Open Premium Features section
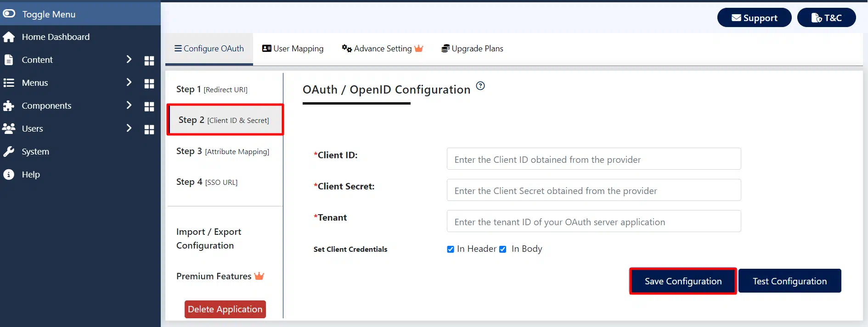Screen dimensions: 868x327 tap(220, 276)
